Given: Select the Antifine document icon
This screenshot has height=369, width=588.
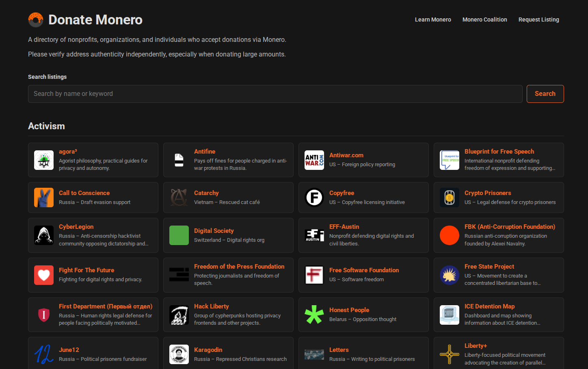Looking at the screenshot, I should tap(179, 160).
